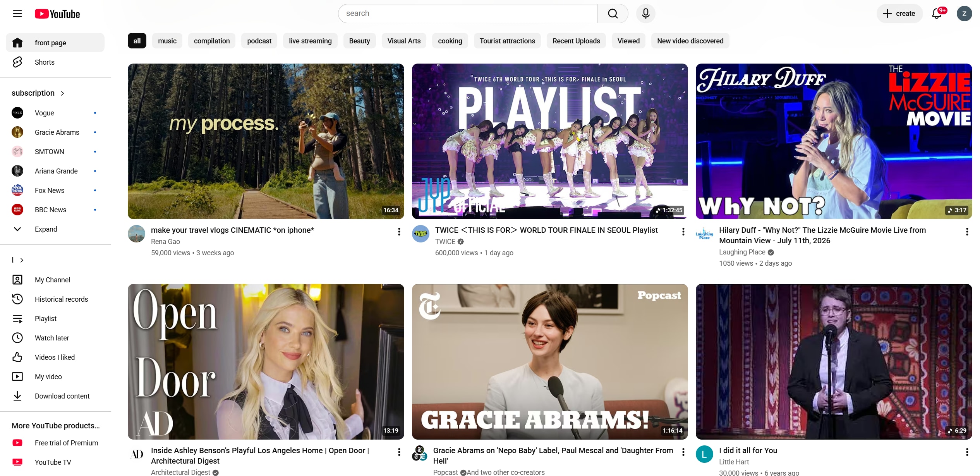Select the Beauty filter chip
The width and height of the screenshot is (980, 476).
[359, 41]
